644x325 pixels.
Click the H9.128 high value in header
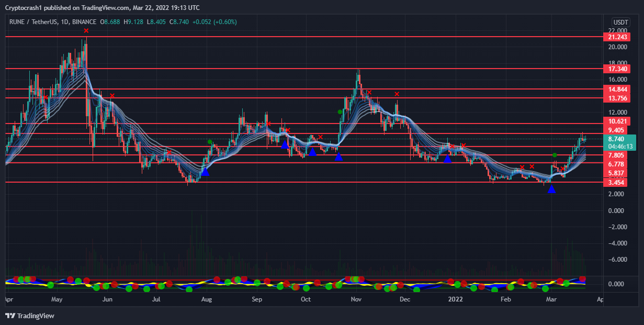pos(133,22)
